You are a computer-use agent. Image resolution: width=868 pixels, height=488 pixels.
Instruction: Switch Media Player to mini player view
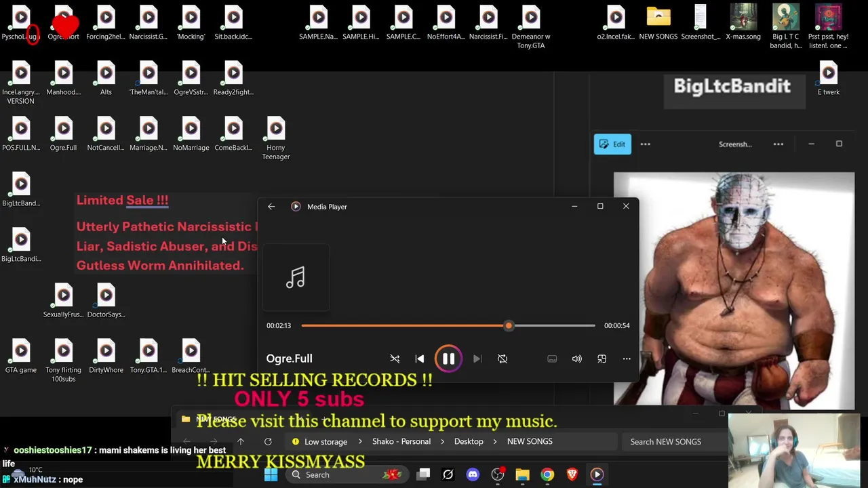601,359
